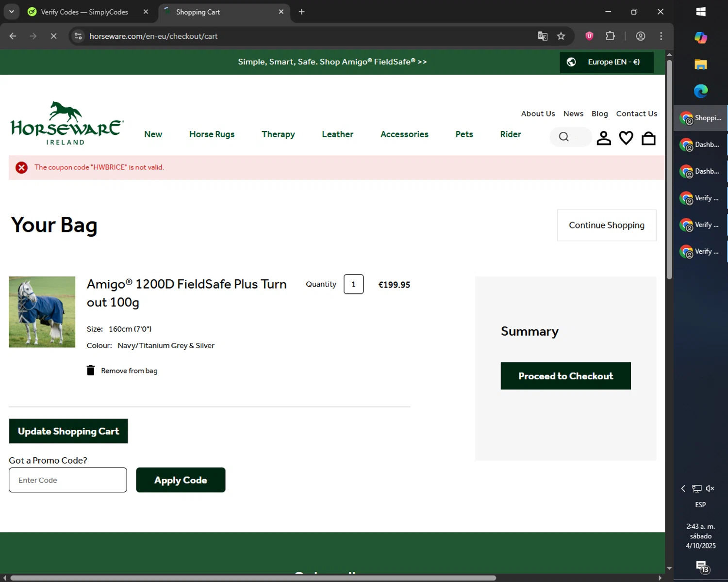The image size is (728, 582).
Task: Expand the tab search dropdown arrow
Action: (11, 12)
